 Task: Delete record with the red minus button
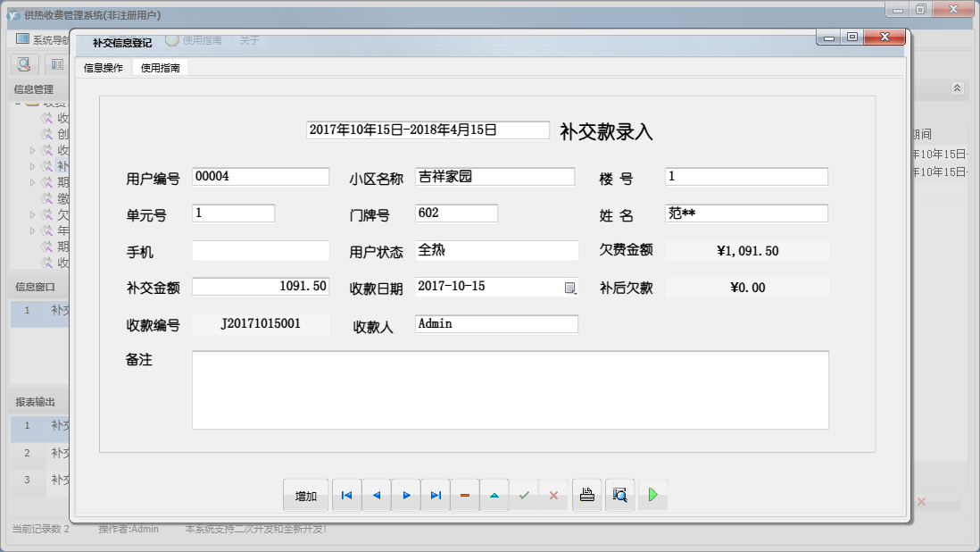[465, 495]
